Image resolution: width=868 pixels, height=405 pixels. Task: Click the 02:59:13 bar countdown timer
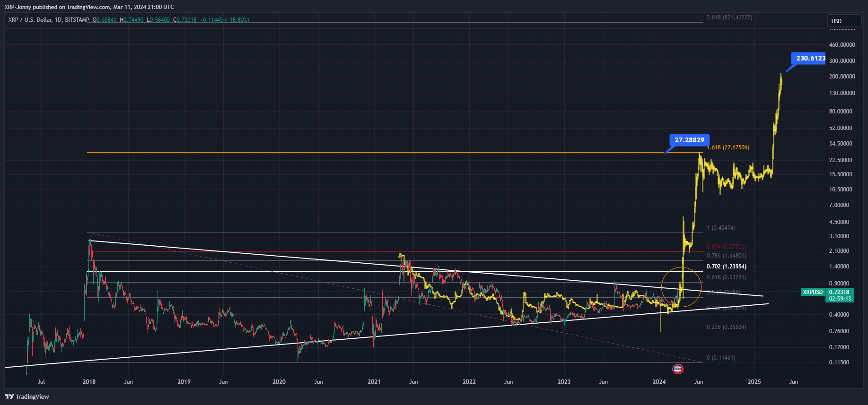click(x=840, y=299)
